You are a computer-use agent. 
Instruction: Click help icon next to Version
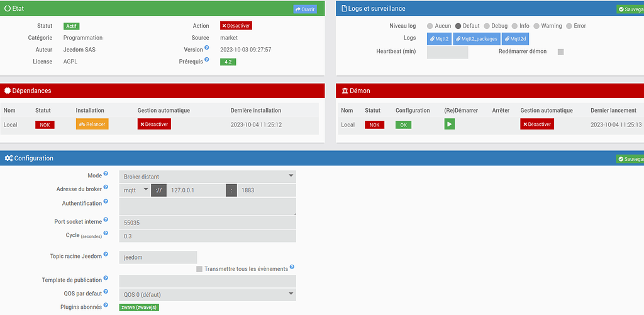(206, 48)
